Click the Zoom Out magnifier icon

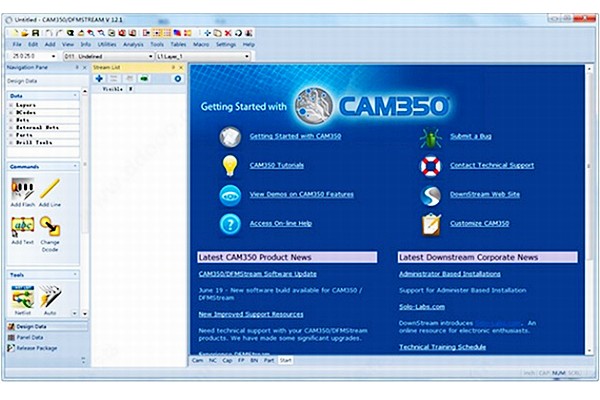[x=101, y=33]
